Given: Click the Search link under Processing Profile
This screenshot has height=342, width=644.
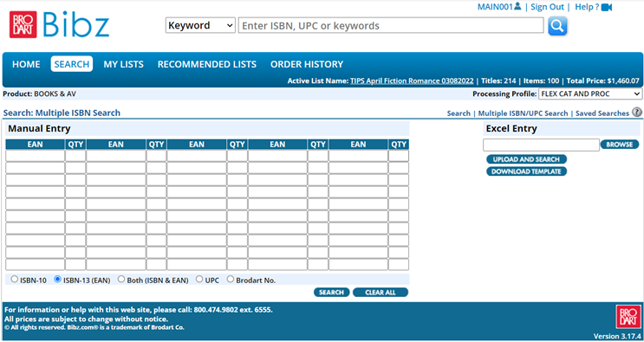Looking at the screenshot, I should point(459,113).
